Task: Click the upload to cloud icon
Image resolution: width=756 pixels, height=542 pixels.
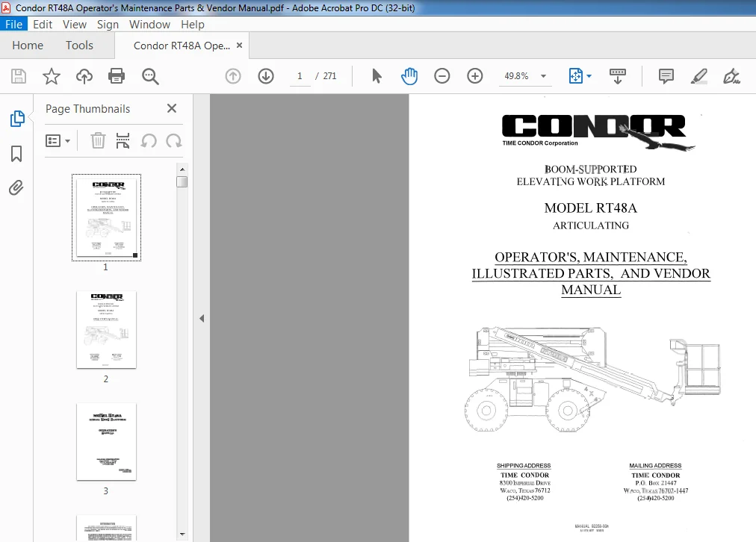Action: (84, 76)
